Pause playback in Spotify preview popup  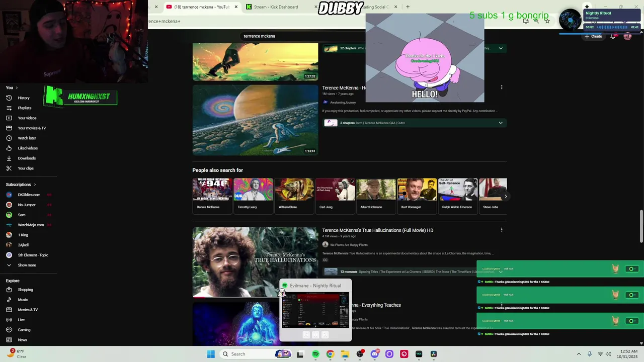pos(315,335)
